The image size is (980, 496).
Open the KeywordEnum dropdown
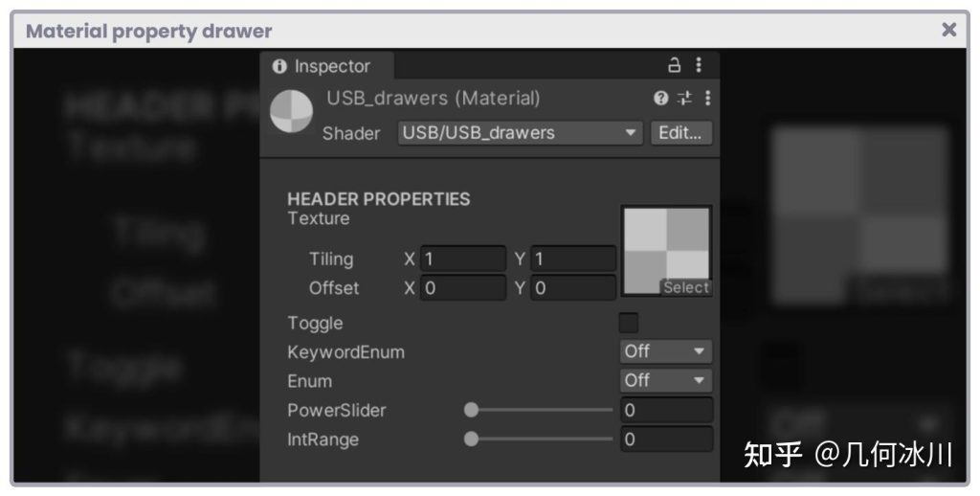pyautogui.click(x=666, y=351)
